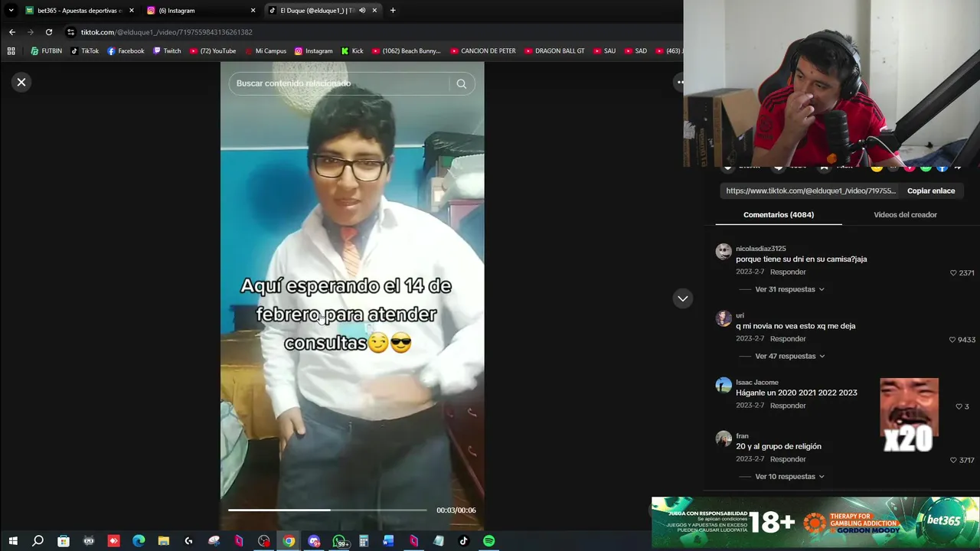
Task: Click the URL address bar
Action: (x=375, y=32)
